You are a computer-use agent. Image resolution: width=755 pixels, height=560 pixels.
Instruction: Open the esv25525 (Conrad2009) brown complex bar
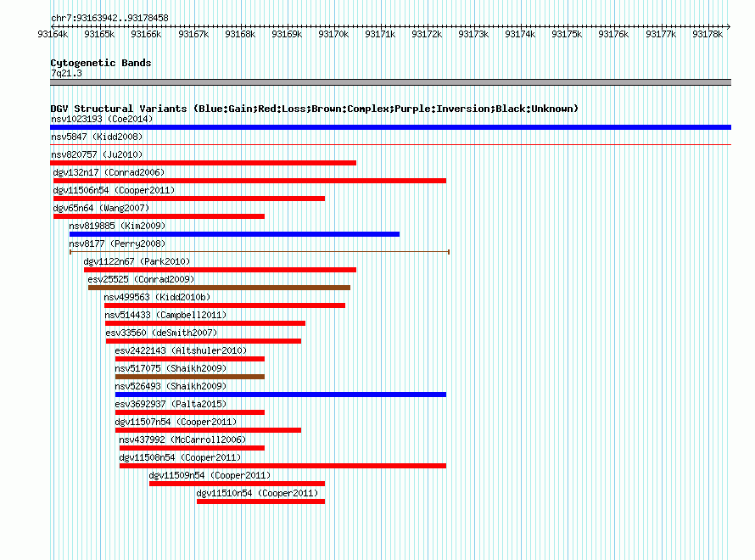219,288
